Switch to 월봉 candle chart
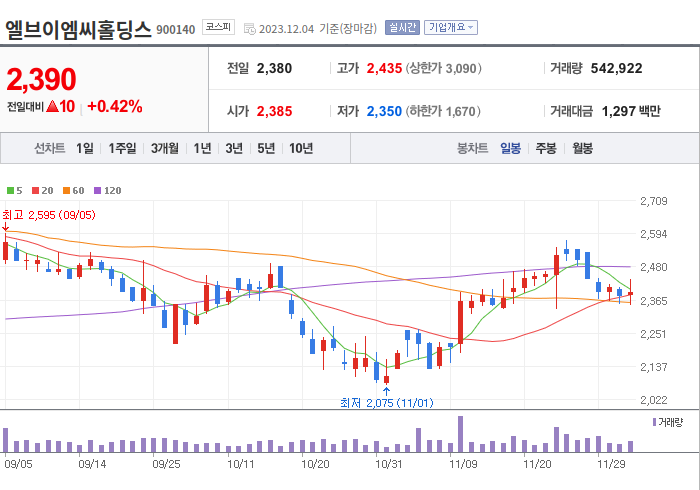The width and height of the screenshot is (700, 490). click(x=583, y=148)
